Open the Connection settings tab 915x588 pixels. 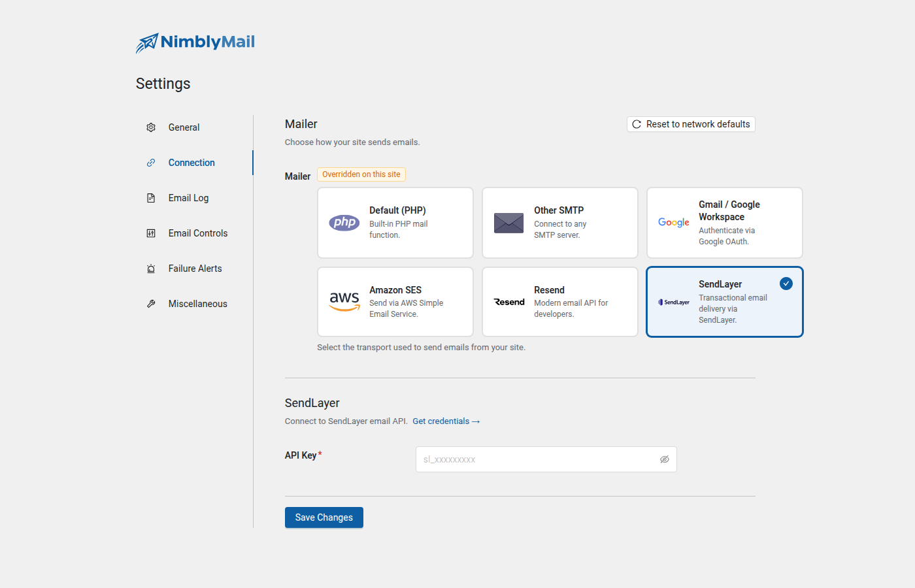(x=194, y=163)
